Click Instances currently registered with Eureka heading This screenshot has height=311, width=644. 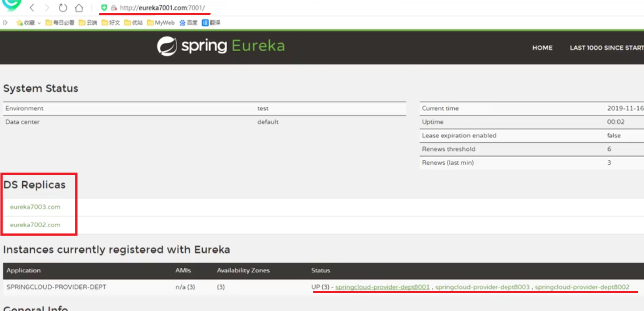[x=116, y=250]
